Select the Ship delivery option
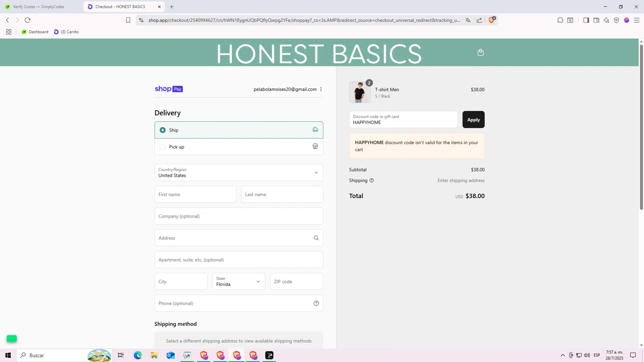The image size is (644, 362). 239,130
